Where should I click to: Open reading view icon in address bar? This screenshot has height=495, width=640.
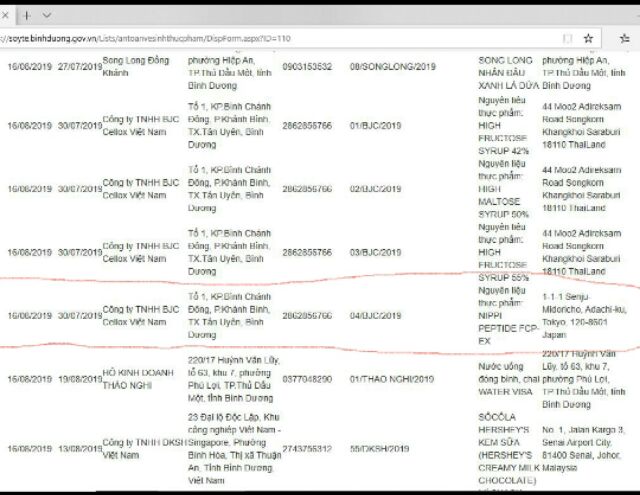(568, 38)
